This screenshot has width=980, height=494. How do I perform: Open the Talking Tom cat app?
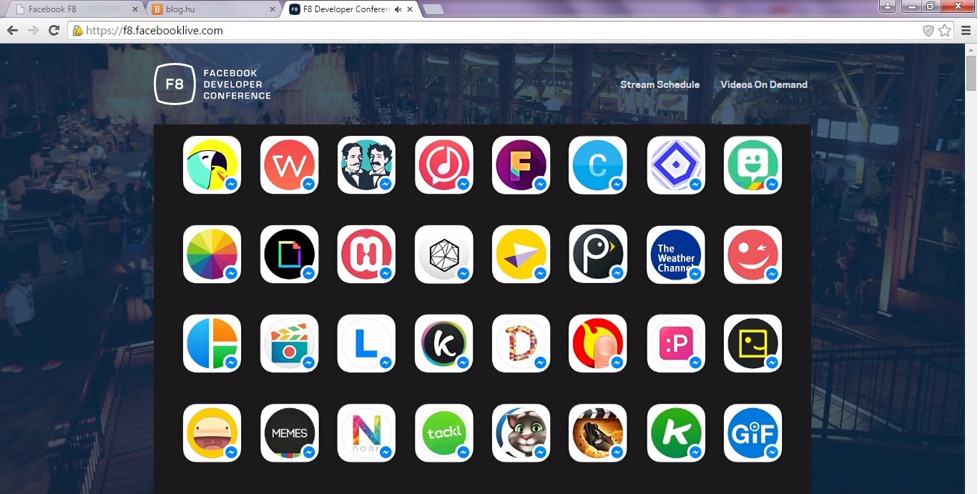[521, 433]
